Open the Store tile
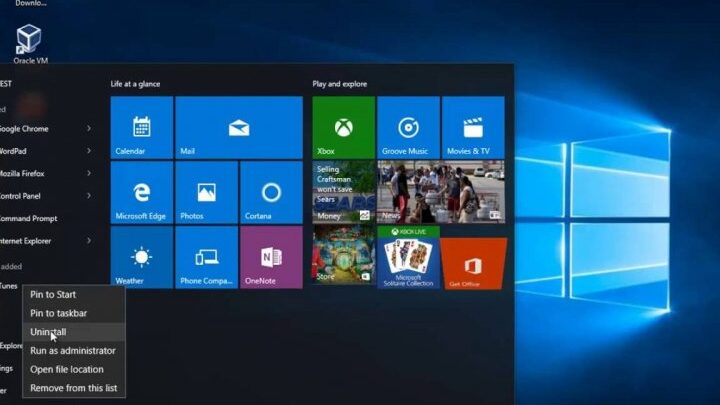Viewport: 720px width, 405px height. tap(344, 255)
